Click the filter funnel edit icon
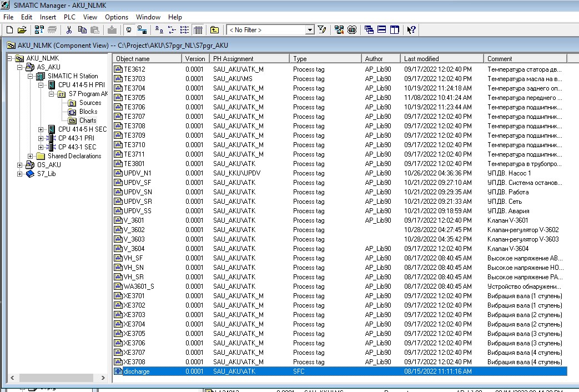 [321, 30]
